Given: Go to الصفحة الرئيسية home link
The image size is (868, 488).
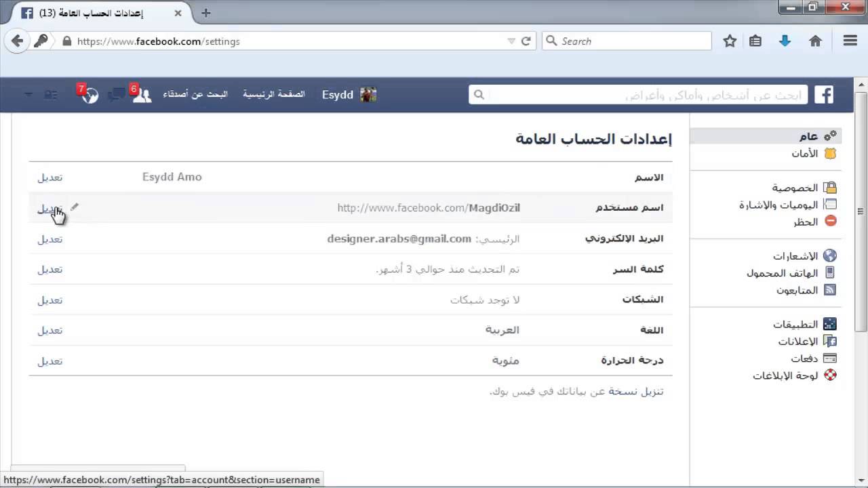Looking at the screenshot, I should (x=274, y=95).
